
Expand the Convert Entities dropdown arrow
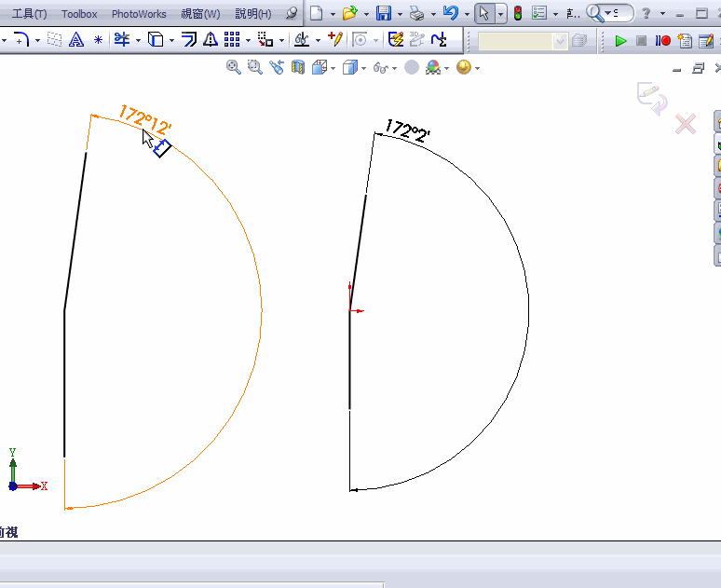(x=172, y=40)
